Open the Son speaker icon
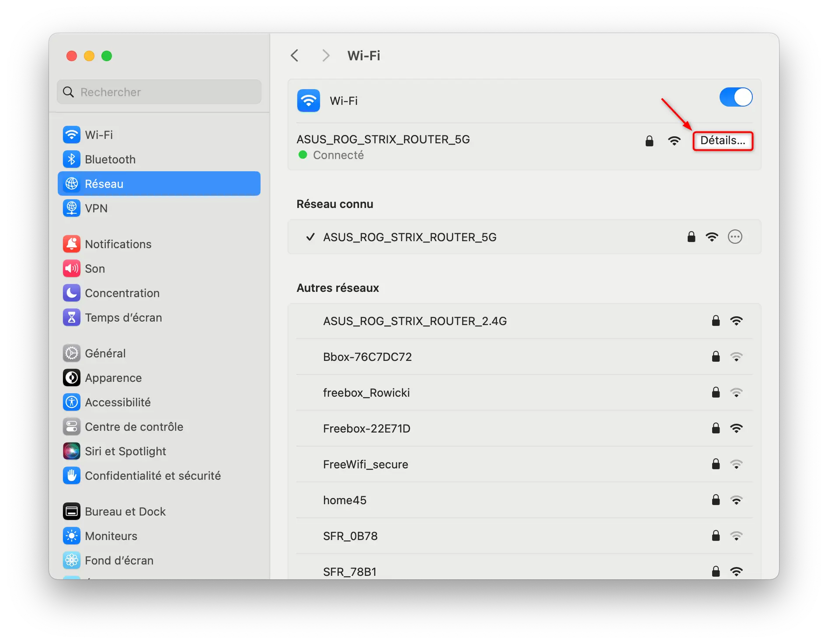 (x=72, y=268)
